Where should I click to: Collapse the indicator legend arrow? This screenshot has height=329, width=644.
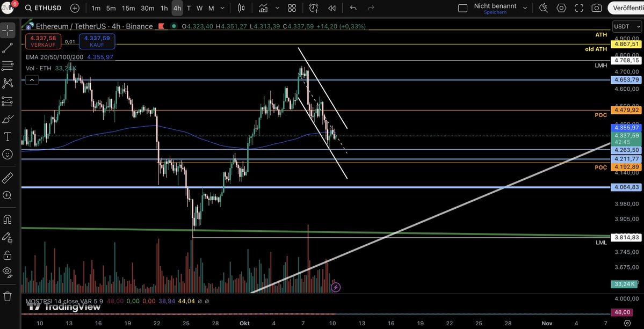[x=32, y=80]
